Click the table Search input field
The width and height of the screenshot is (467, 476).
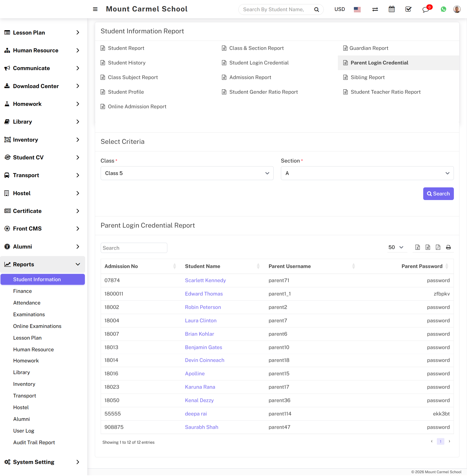(134, 248)
